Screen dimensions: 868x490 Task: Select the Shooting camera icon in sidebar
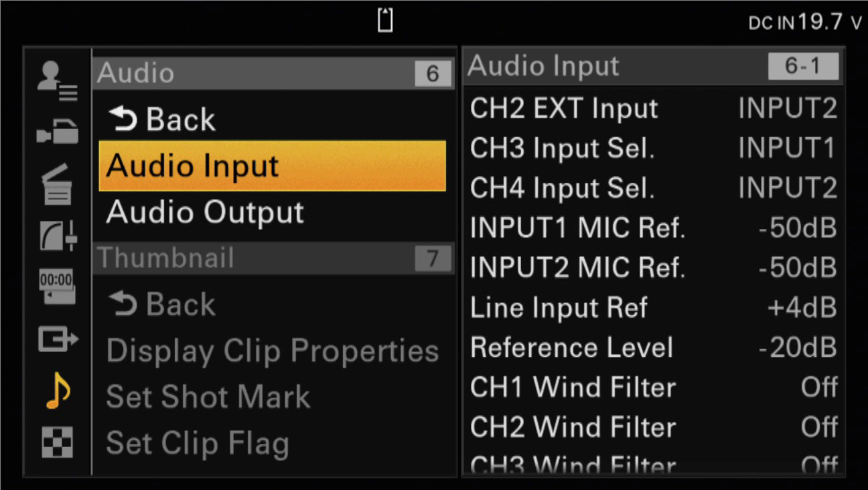click(58, 132)
